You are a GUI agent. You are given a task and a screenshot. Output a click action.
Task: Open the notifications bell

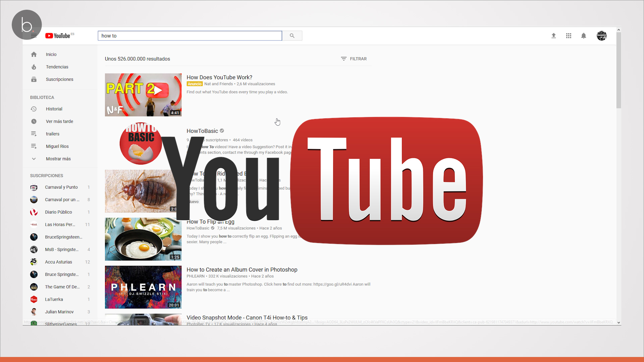coord(584,36)
